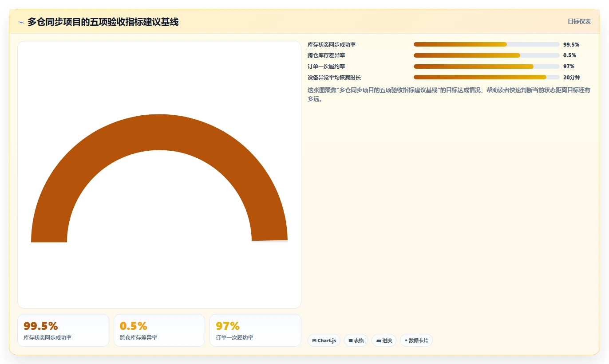
Task: Click the title 多仓同步项目的五项验收指标建议基线
Action: coord(103,22)
